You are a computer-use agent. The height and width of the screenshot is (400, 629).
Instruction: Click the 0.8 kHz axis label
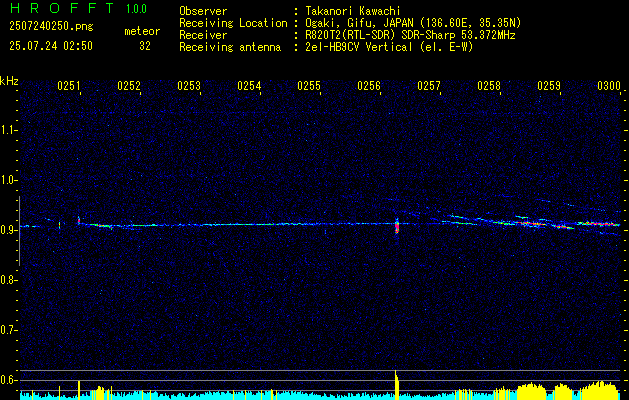(x=7, y=280)
